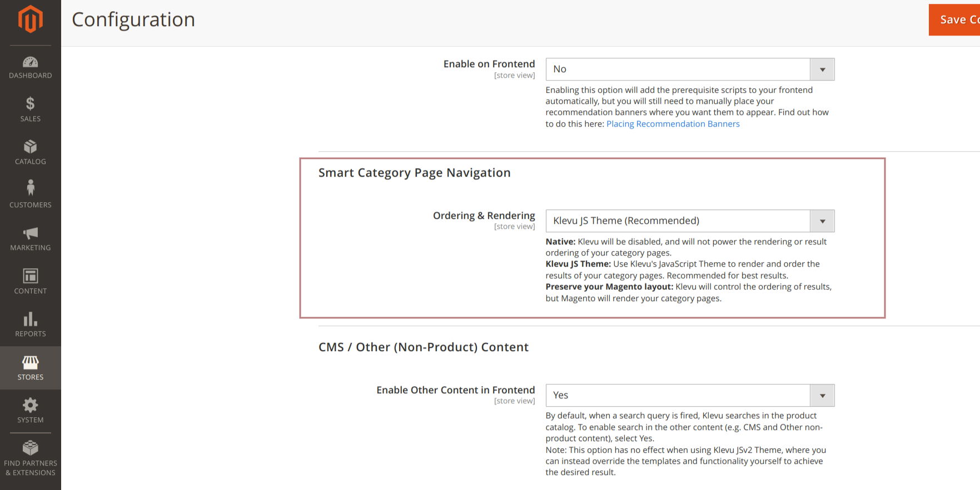
Task: Click the Magento logo icon
Action: point(30,19)
